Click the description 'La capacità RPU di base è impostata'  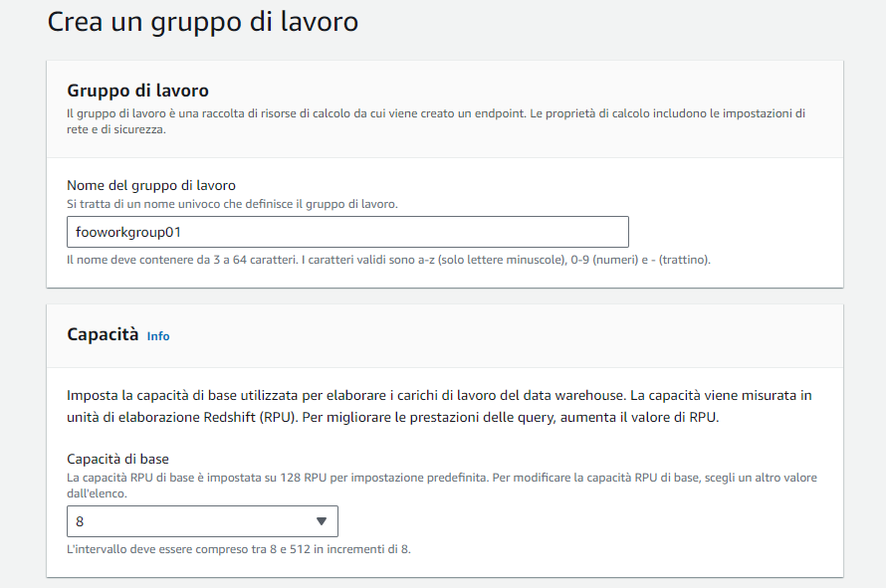[442, 486]
